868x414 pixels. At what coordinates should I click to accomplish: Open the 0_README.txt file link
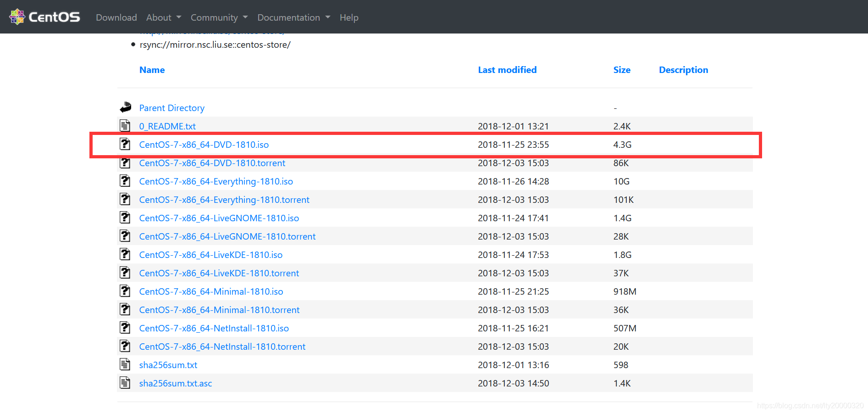tap(167, 126)
